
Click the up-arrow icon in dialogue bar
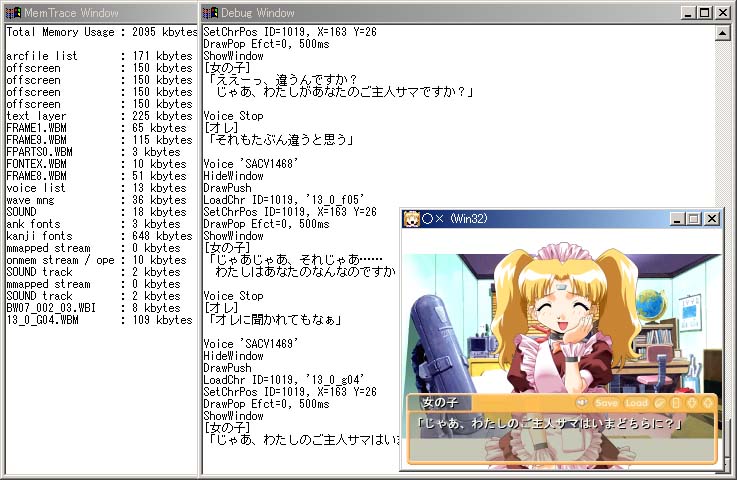click(707, 403)
